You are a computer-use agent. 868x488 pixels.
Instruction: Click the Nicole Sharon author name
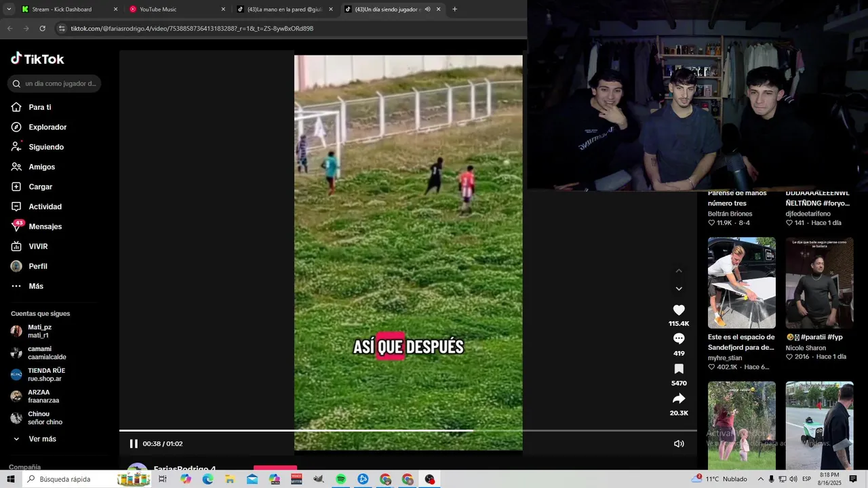[806, 348]
